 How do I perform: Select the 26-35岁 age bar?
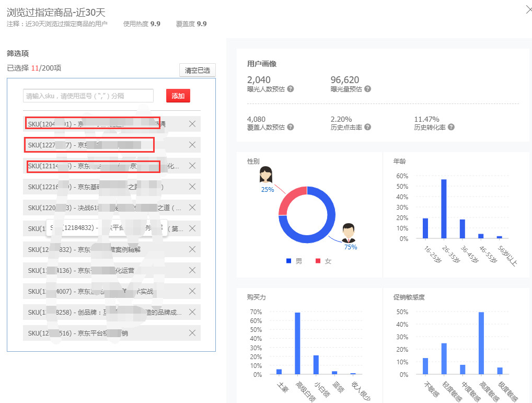pos(444,209)
